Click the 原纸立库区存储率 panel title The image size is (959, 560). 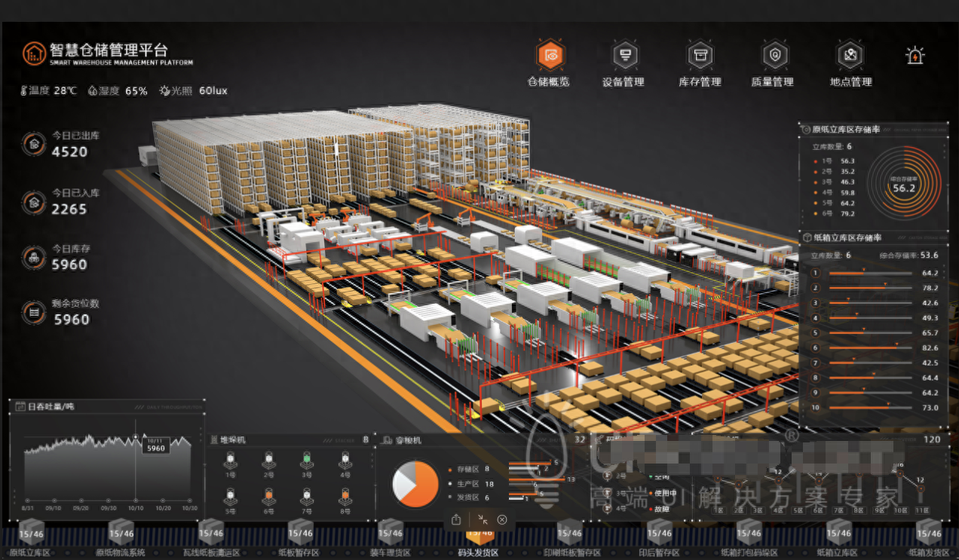coord(846,130)
